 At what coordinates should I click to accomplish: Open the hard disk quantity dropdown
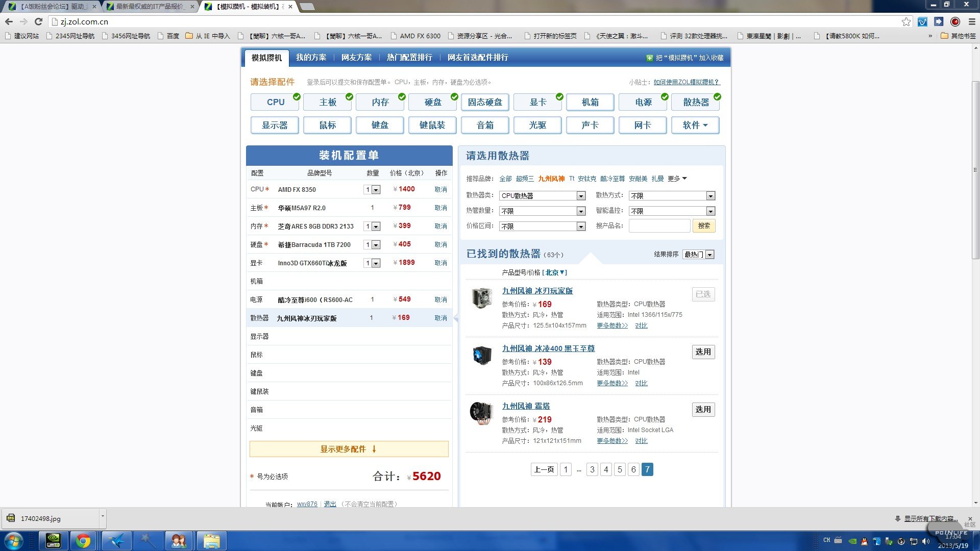[x=372, y=245]
